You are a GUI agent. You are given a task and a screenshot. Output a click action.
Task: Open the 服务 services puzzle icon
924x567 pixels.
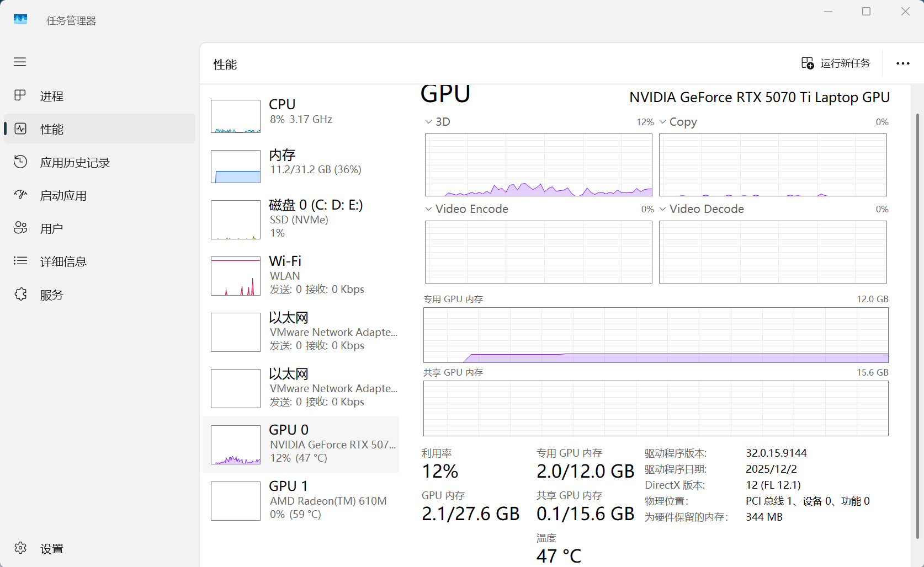20,294
